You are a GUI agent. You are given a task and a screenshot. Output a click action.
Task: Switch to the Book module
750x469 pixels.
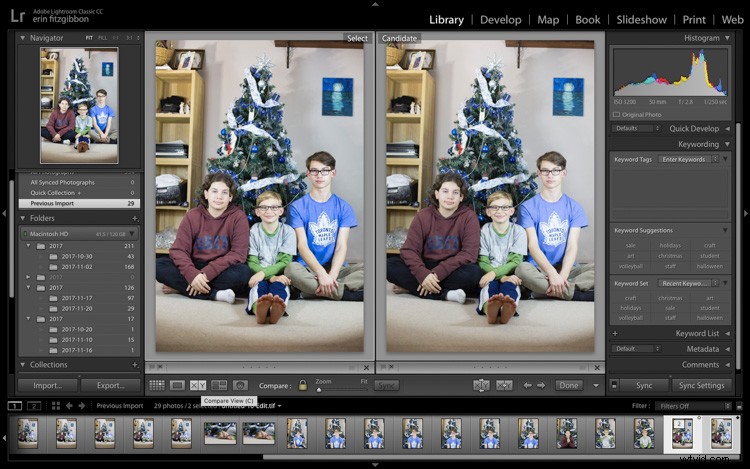pos(587,20)
